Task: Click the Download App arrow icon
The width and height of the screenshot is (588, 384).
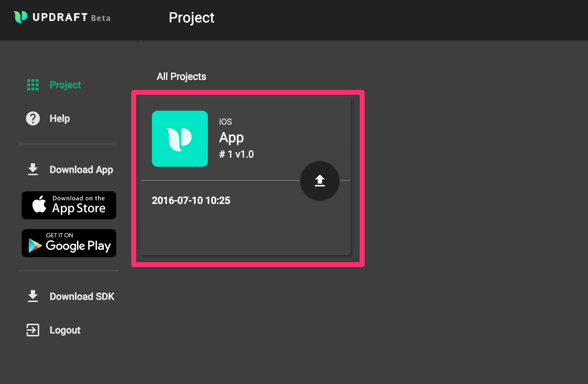Action: pyautogui.click(x=33, y=169)
